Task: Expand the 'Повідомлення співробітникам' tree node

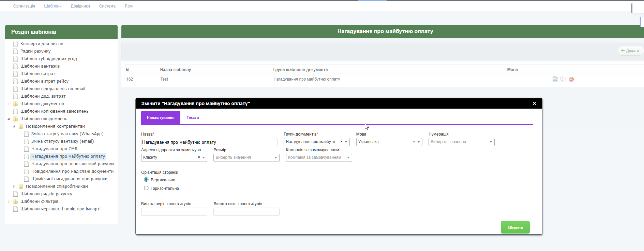Action: point(14,186)
